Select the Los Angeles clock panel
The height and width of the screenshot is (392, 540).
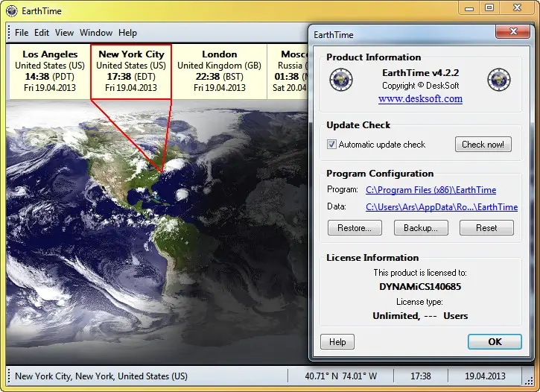pos(50,72)
